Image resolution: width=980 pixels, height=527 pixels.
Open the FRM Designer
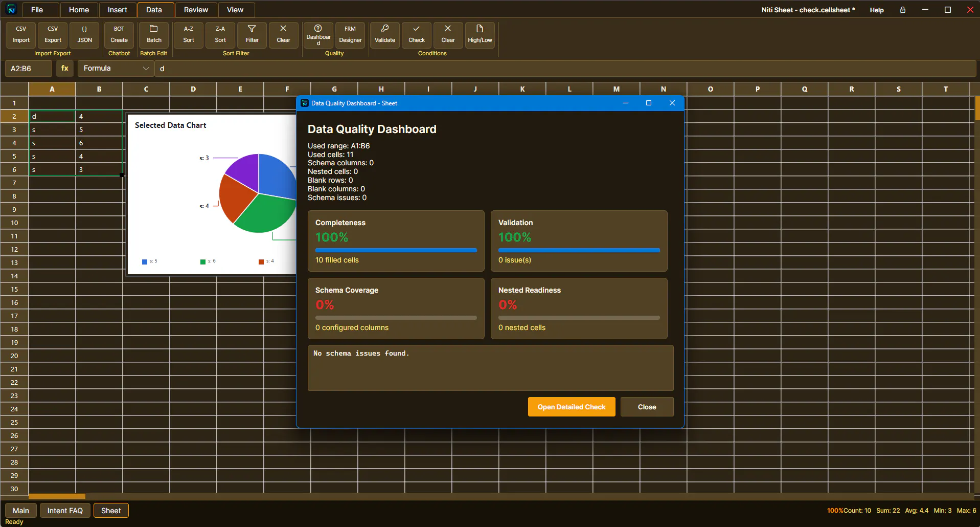coord(350,35)
